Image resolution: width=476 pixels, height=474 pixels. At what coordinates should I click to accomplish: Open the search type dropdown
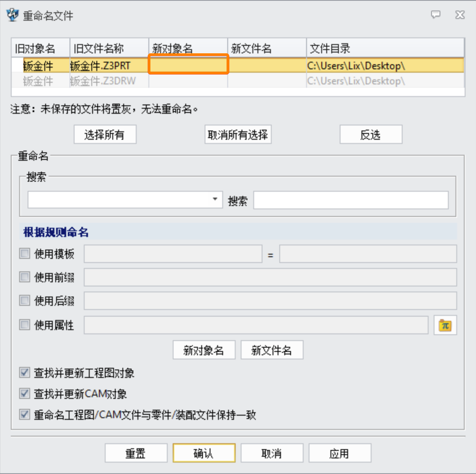click(x=215, y=199)
